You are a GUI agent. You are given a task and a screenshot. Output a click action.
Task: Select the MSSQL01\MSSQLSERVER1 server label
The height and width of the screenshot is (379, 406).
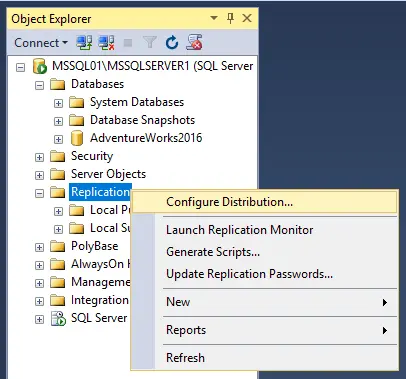pos(153,66)
